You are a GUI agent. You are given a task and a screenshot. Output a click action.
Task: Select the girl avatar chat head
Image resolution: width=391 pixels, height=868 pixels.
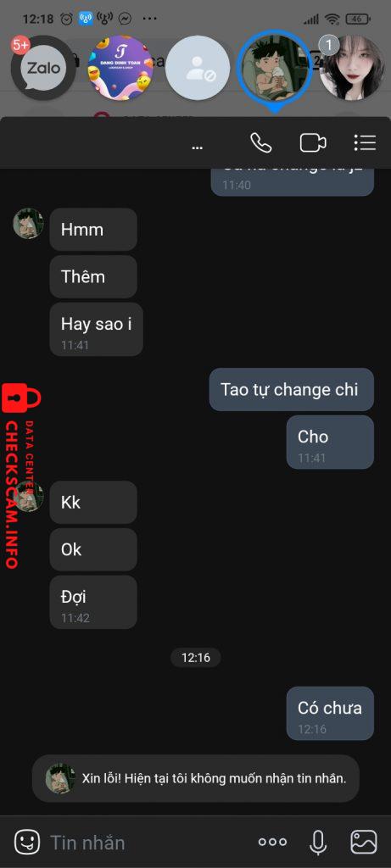point(352,68)
